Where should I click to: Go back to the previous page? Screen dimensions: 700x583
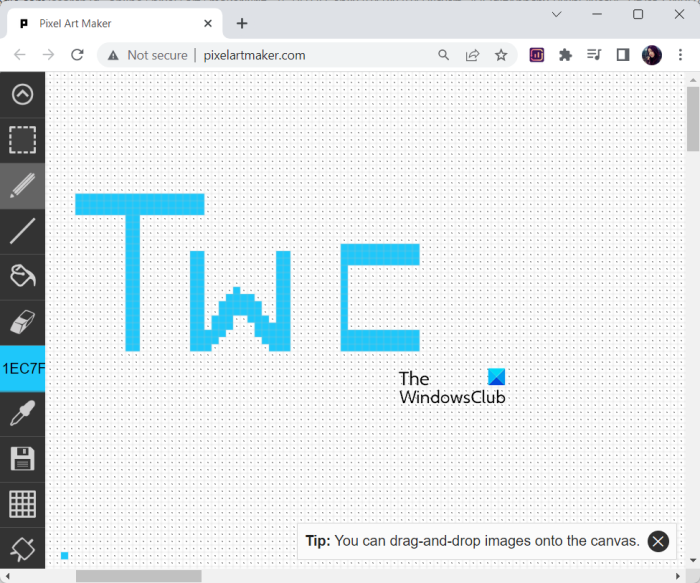coord(20,55)
